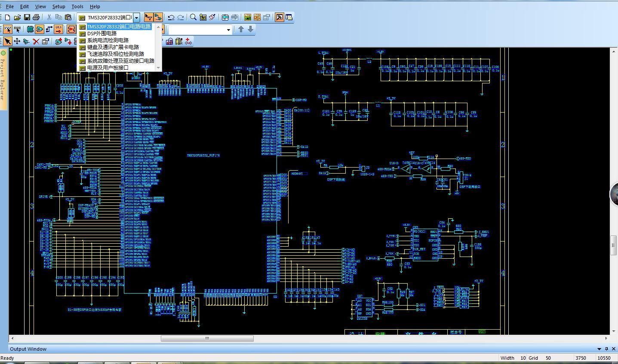Expand the Output Window options arrow
Viewport: 618px width, 364px height.
pyautogui.click(x=599, y=349)
